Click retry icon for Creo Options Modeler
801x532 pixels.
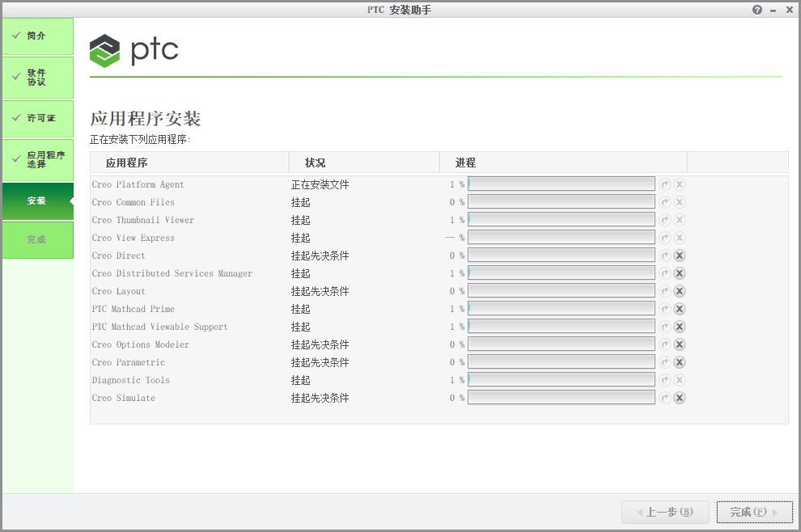[x=664, y=344]
